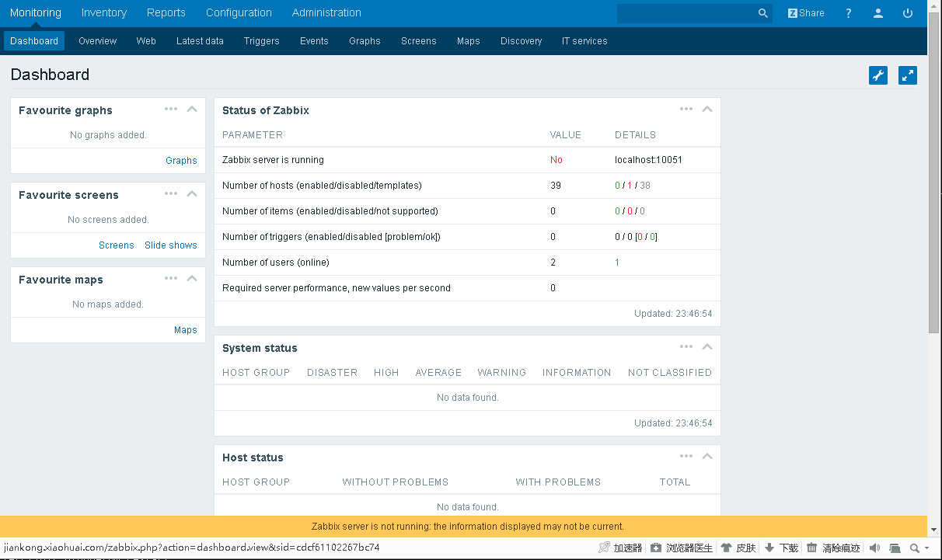
Task: Click the top search input field
Action: [686, 13]
